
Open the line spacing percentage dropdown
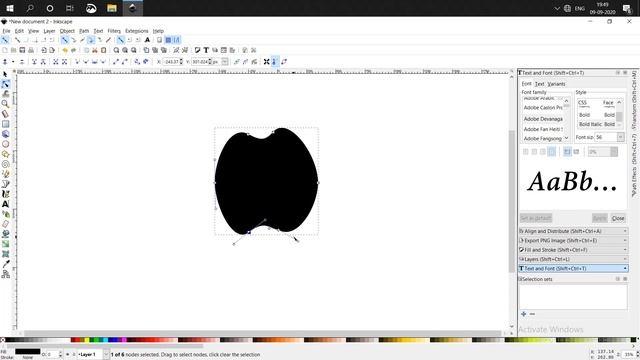point(614,152)
